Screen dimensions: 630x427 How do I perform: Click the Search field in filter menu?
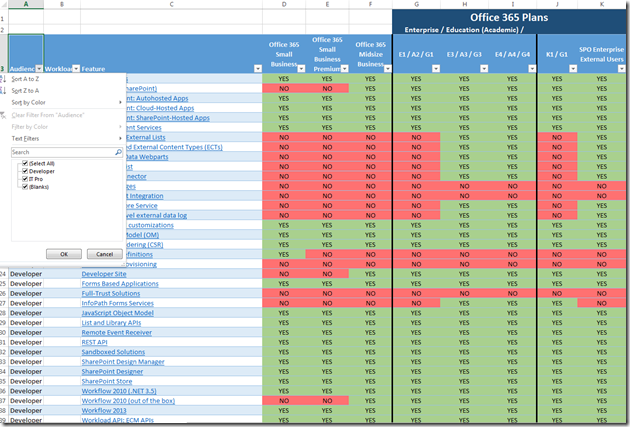tap(62, 152)
